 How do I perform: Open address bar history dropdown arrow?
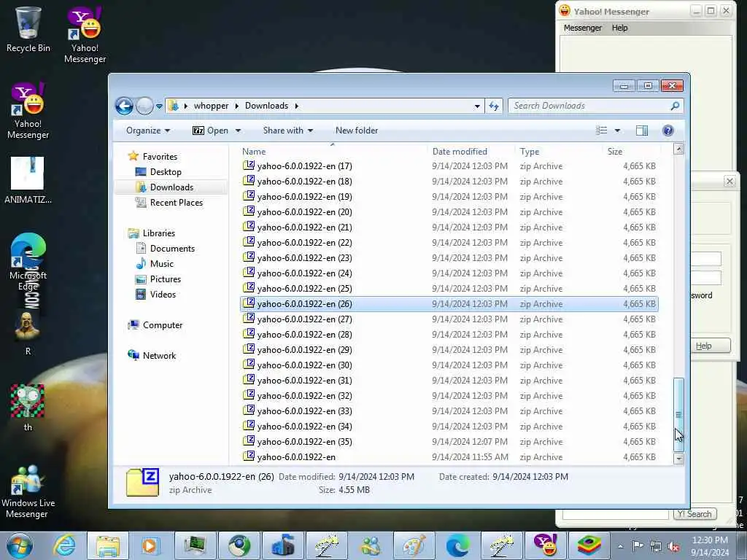pos(477,106)
